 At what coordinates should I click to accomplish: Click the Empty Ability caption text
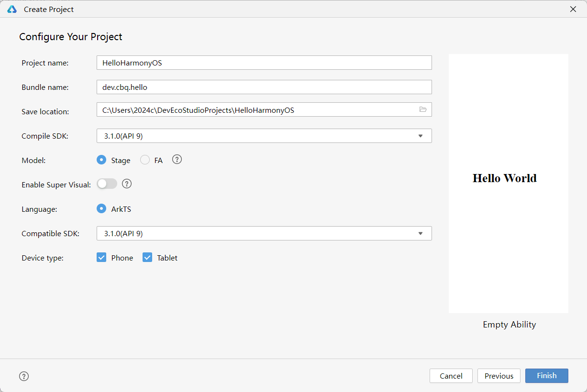(x=509, y=324)
